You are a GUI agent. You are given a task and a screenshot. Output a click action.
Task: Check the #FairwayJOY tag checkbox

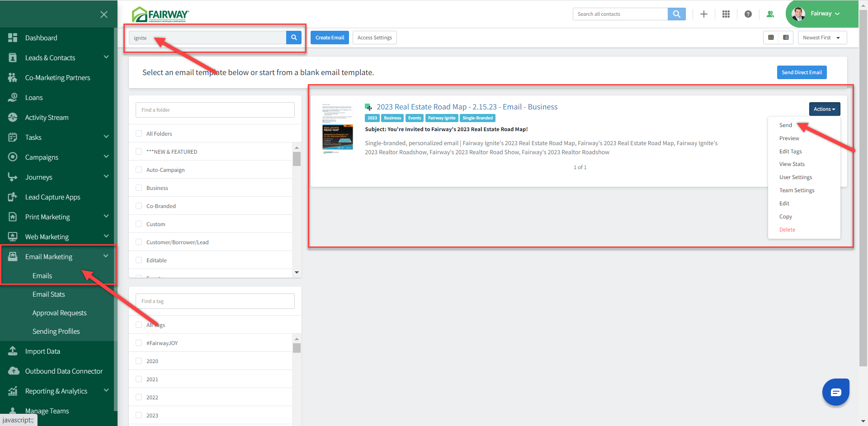(139, 343)
